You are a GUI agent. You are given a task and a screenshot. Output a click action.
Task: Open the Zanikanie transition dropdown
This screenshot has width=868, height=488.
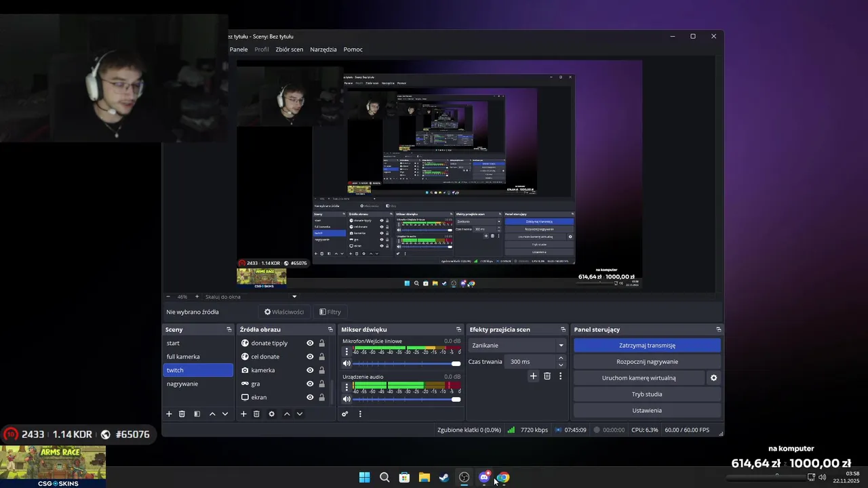[x=517, y=345]
